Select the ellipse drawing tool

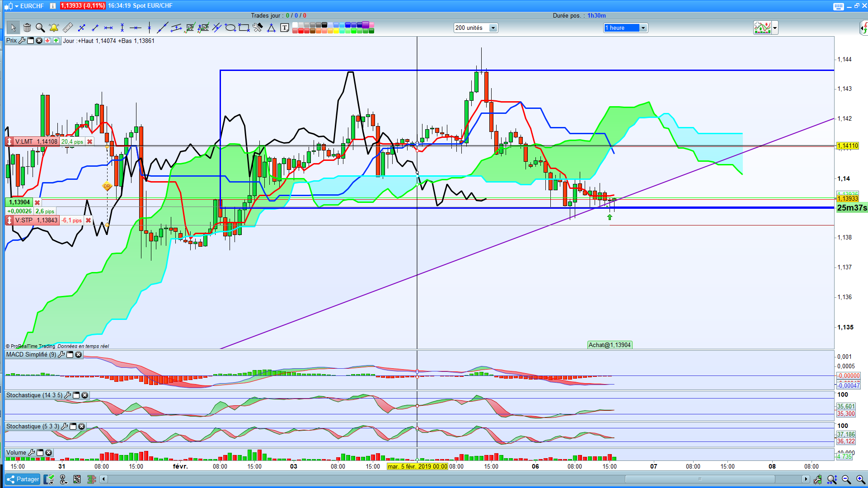tap(230, 28)
